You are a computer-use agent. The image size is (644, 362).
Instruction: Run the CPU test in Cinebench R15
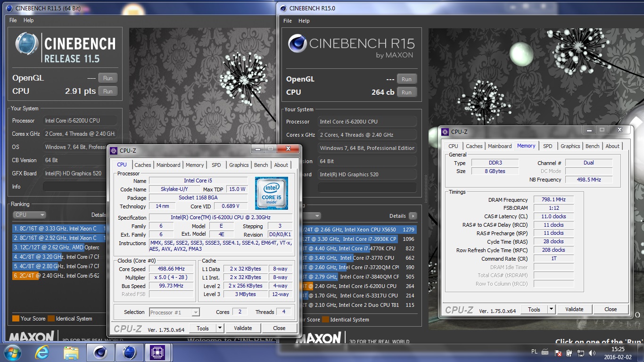(x=407, y=92)
